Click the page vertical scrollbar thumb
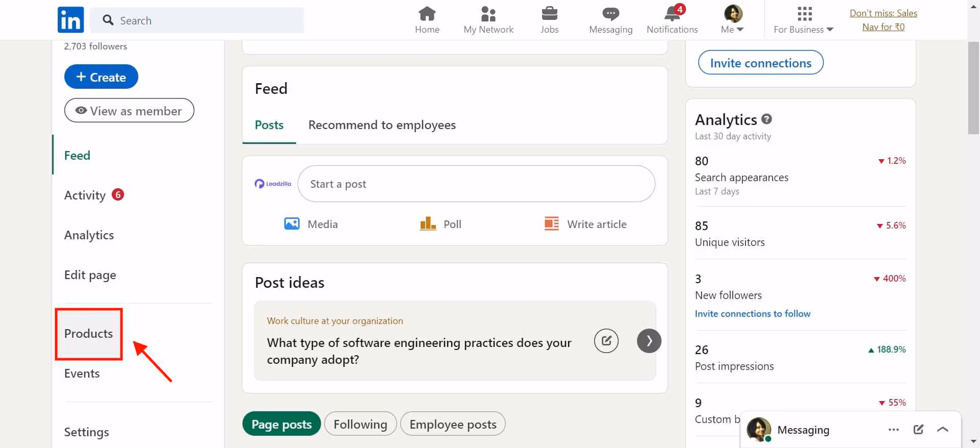 [x=973, y=88]
